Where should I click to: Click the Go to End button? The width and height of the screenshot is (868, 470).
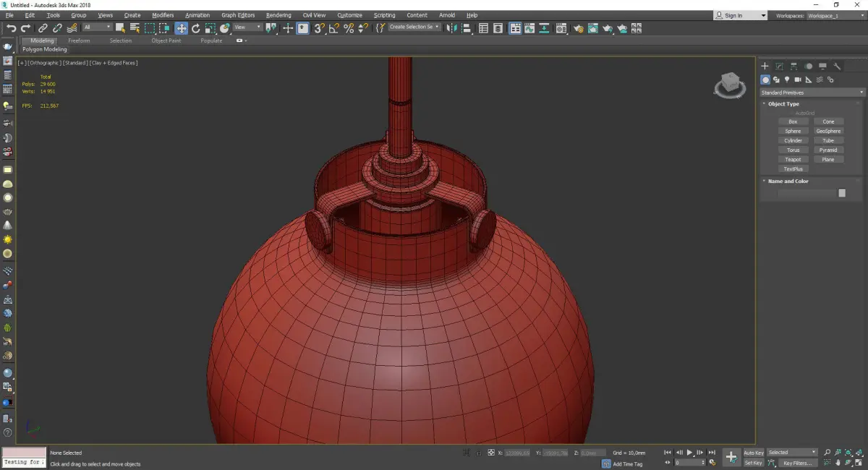712,453
